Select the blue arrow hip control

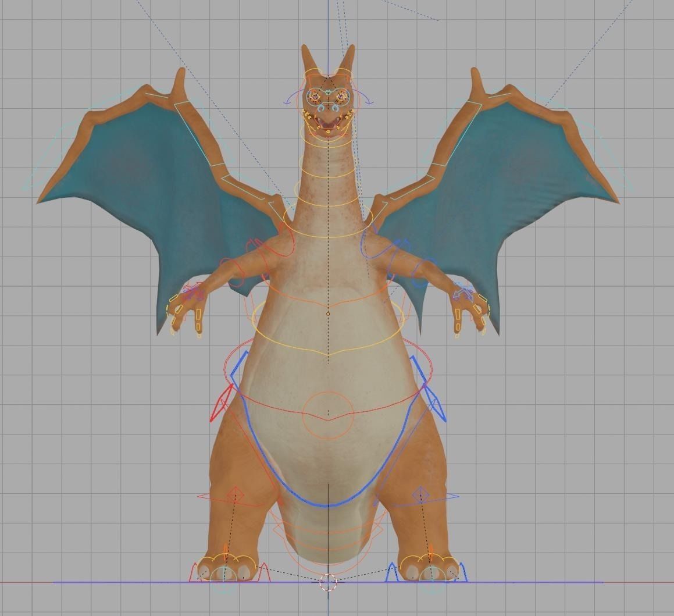[435, 403]
